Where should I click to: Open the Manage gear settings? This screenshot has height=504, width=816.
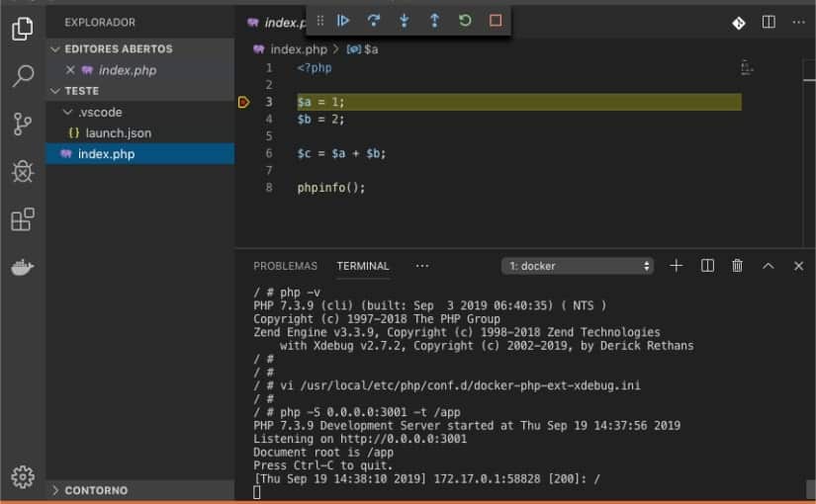point(23,476)
